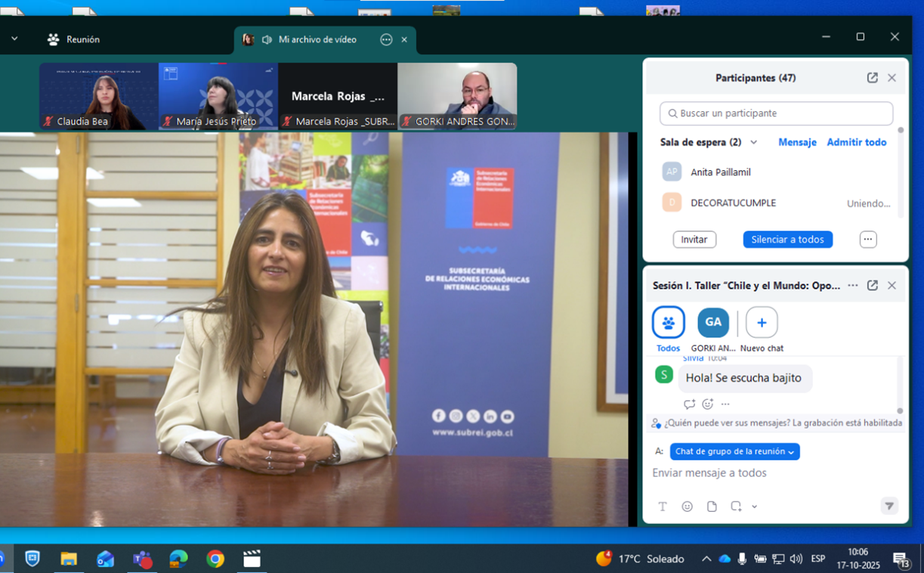Add reaction to Silvia's message
This screenshot has width=924, height=573.
pos(707,404)
